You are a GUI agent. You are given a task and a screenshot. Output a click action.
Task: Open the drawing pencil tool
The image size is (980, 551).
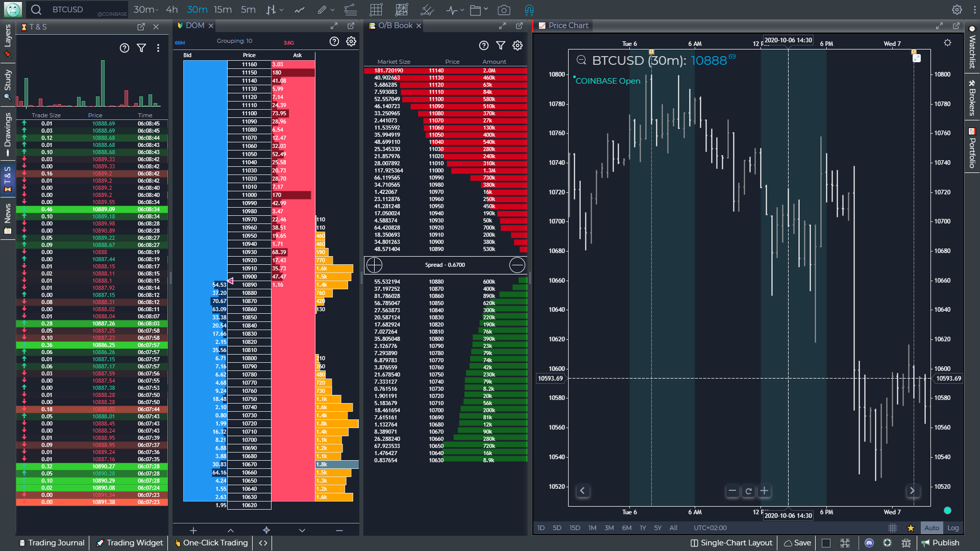click(322, 9)
